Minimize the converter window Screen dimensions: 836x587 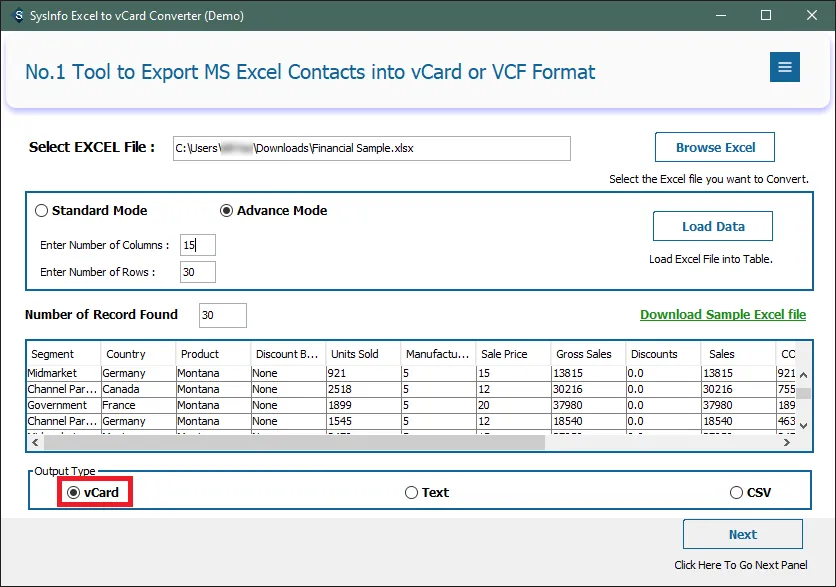(721, 15)
